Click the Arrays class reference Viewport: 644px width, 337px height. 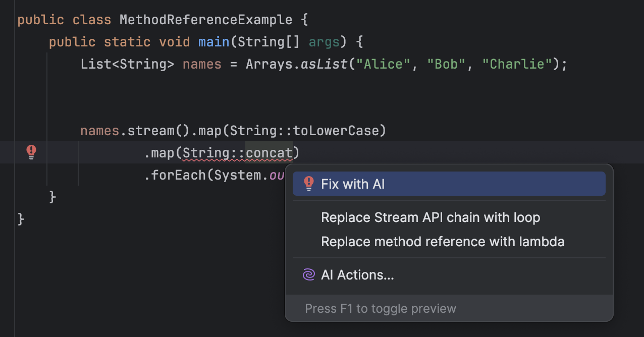click(x=270, y=65)
